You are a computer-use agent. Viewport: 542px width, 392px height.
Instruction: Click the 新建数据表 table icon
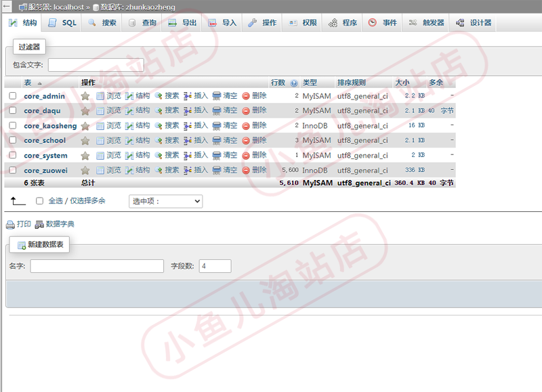(x=22, y=245)
